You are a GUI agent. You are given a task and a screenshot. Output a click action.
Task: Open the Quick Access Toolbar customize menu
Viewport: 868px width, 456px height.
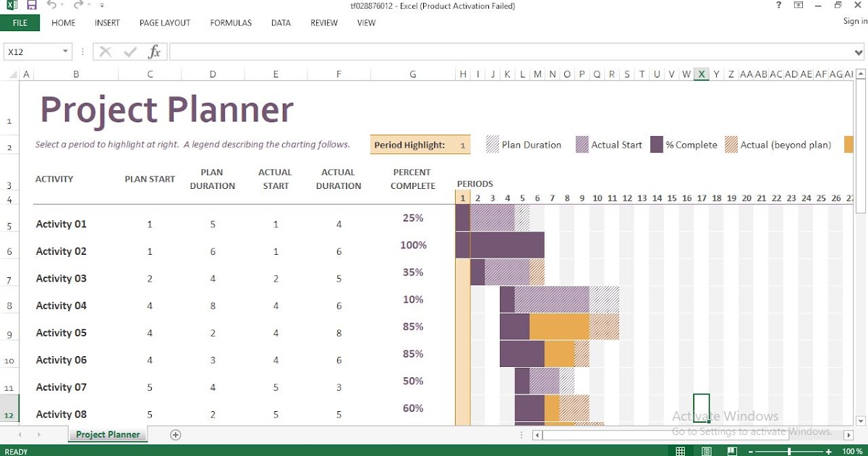[102, 6]
